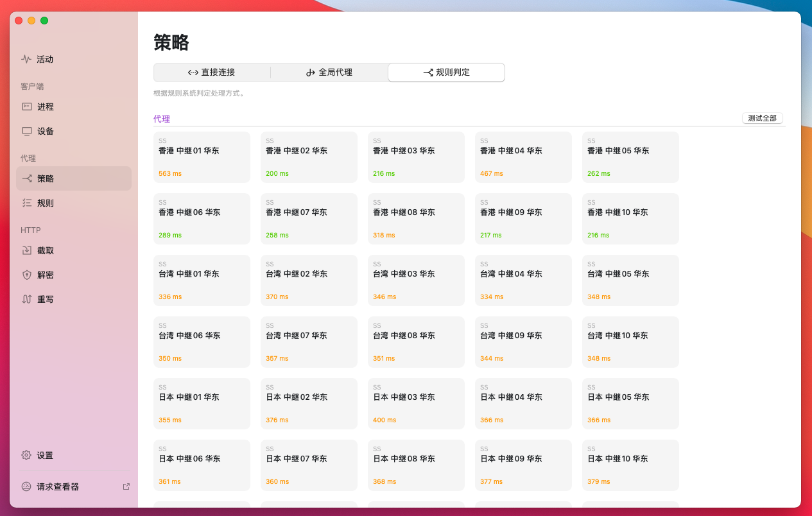The image size is (812, 516).
Task: Switch to 直接连接 direct connection mode
Action: click(212, 73)
